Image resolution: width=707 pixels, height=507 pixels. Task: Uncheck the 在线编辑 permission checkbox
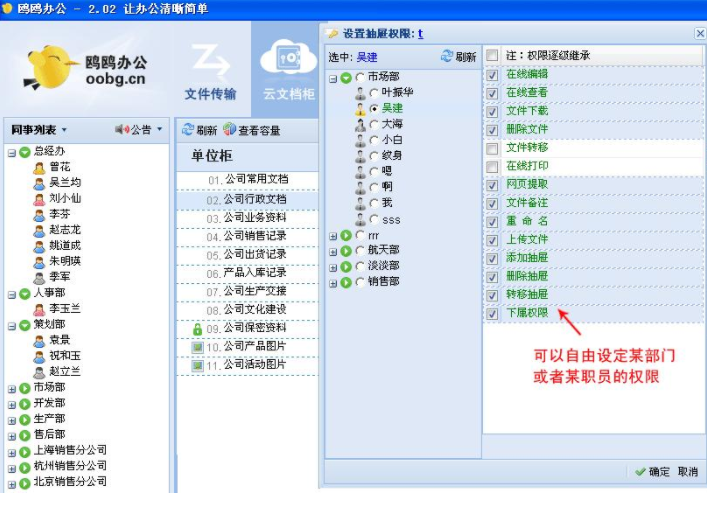492,75
